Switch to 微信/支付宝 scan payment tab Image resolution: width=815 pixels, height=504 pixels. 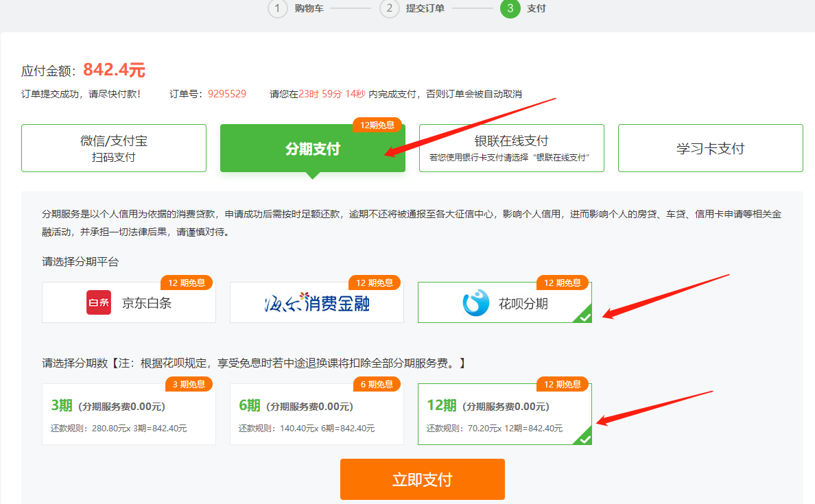(114, 148)
